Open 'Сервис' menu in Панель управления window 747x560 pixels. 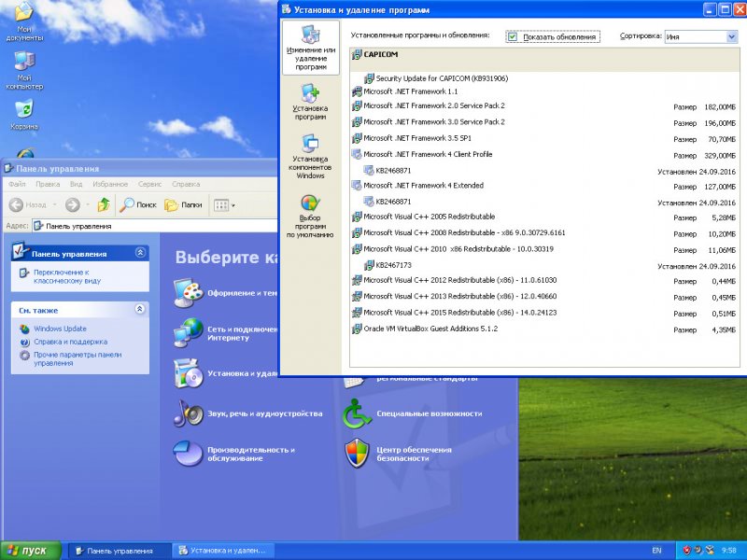point(149,184)
